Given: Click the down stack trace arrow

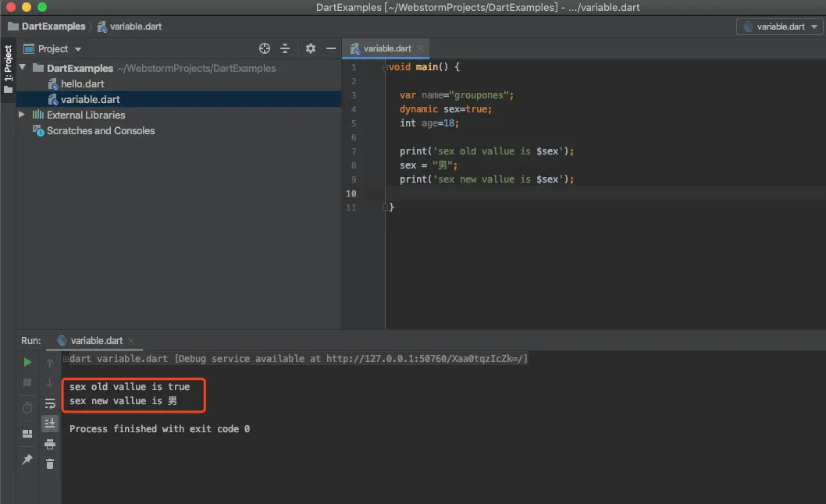Looking at the screenshot, I should (50, 383).
